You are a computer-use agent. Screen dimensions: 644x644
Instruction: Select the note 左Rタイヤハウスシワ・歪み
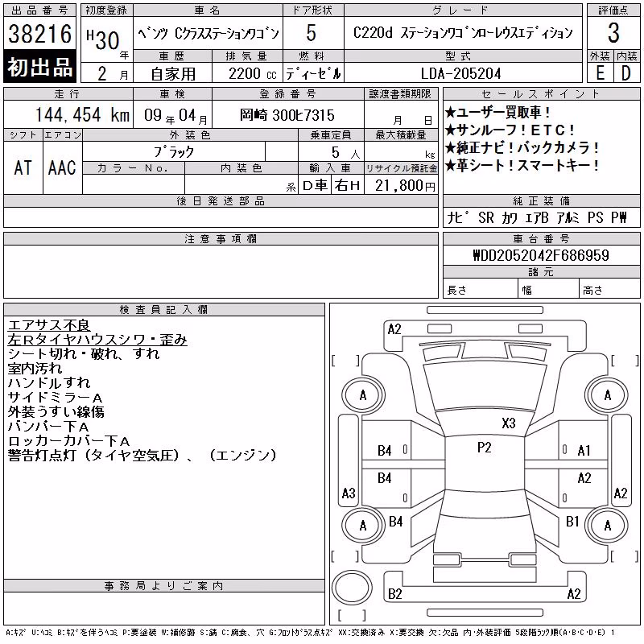(97, 340)
